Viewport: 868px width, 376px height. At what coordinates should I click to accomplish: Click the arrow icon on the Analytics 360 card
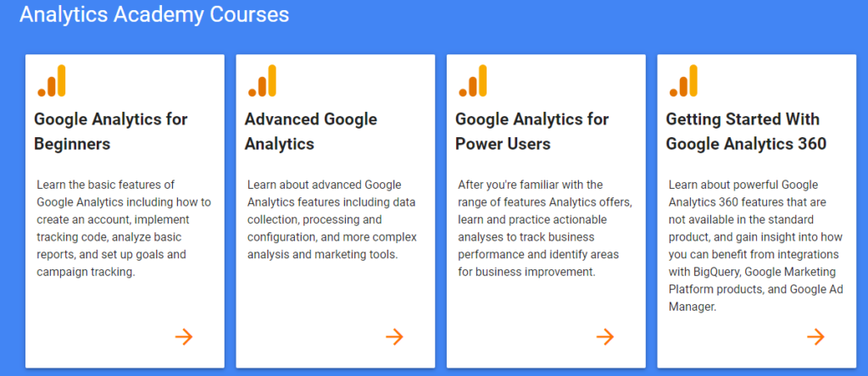tap(815, 337)
